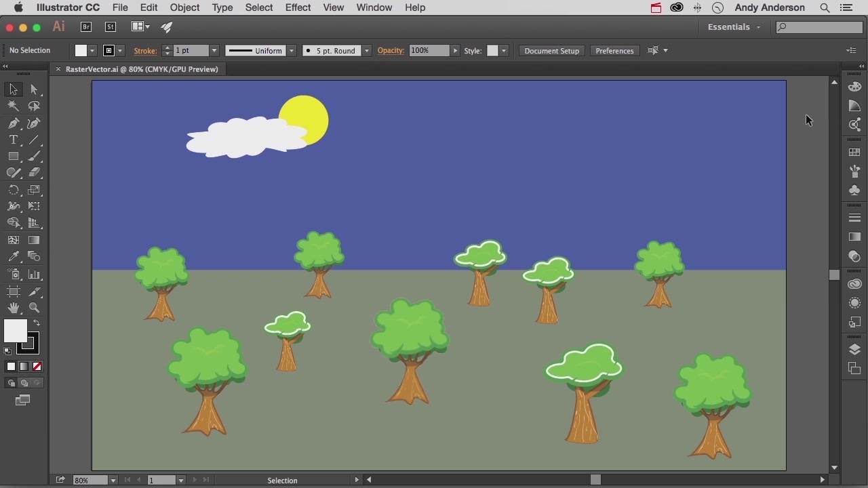Open Creative Cloud Libraries panel icon

(854, 284)
